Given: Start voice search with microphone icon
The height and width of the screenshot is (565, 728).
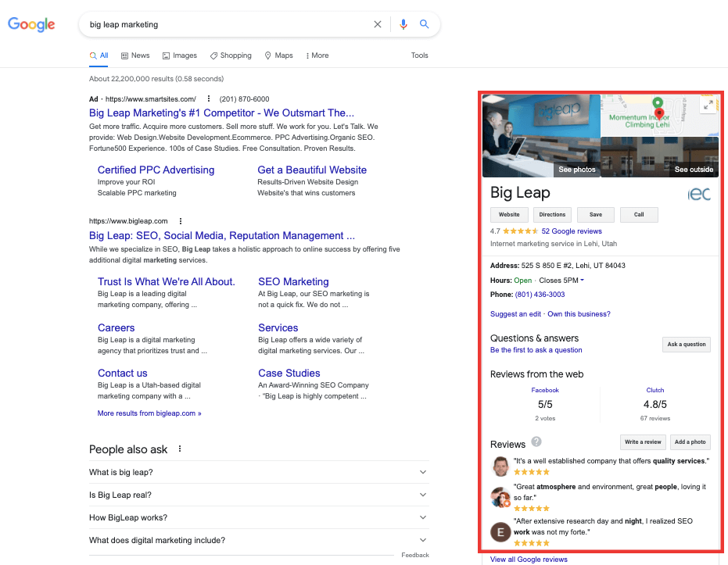Looking at the screenshot, I should (x=403, y=24).
